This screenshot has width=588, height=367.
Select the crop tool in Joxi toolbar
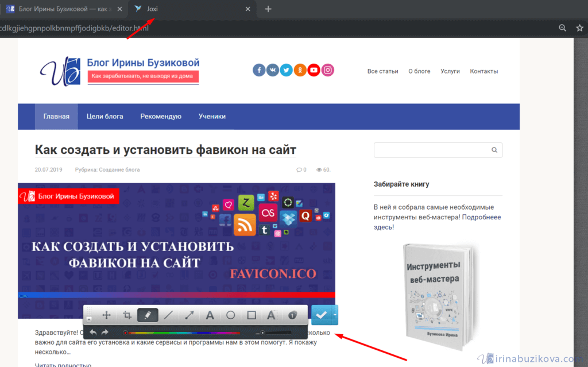point(127,315)
